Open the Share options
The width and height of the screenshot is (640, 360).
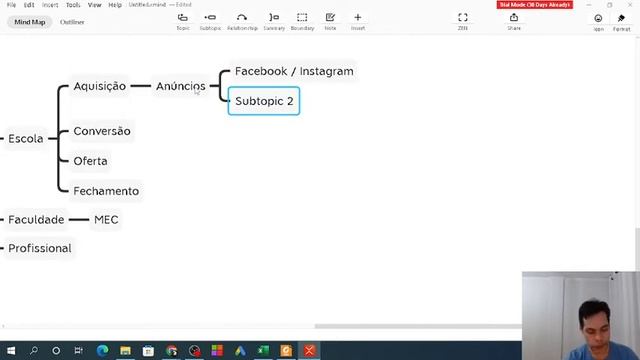pyautogui.click(x=514, y=22)
